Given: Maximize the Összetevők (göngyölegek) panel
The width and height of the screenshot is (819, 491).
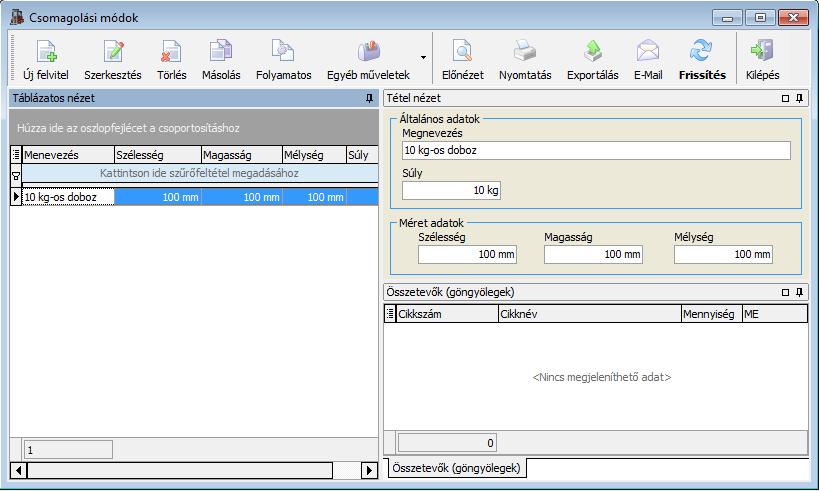Looking at the screenshot, I should point(785,293).
